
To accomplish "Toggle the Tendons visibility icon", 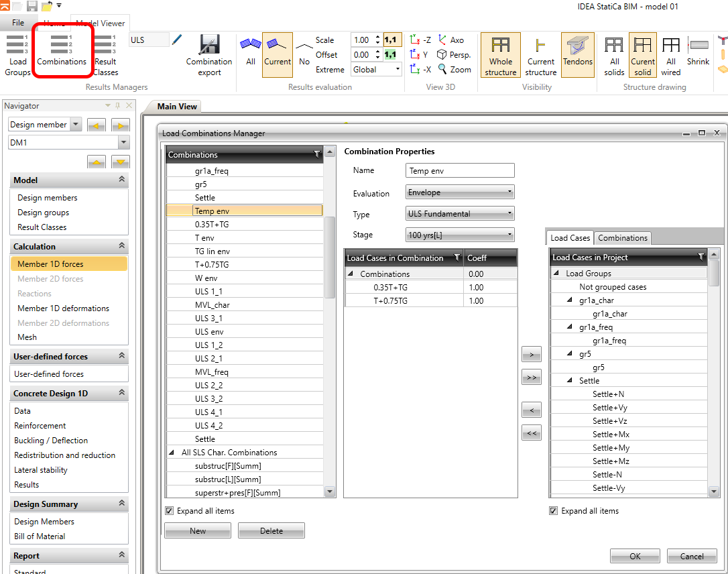I will (577, 54).
